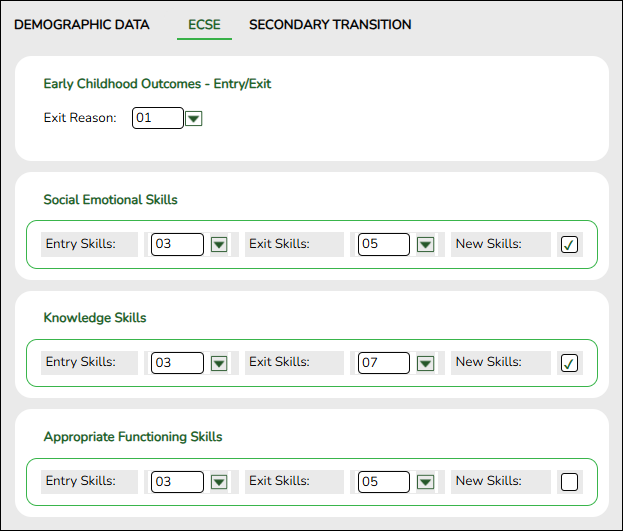Select the ECSE tab

(204, 25)
